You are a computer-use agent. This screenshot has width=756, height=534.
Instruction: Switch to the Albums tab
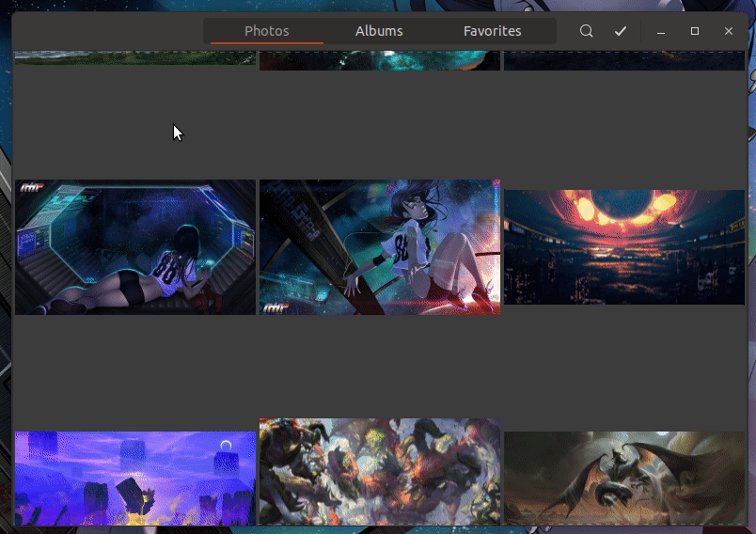(379, 31)
